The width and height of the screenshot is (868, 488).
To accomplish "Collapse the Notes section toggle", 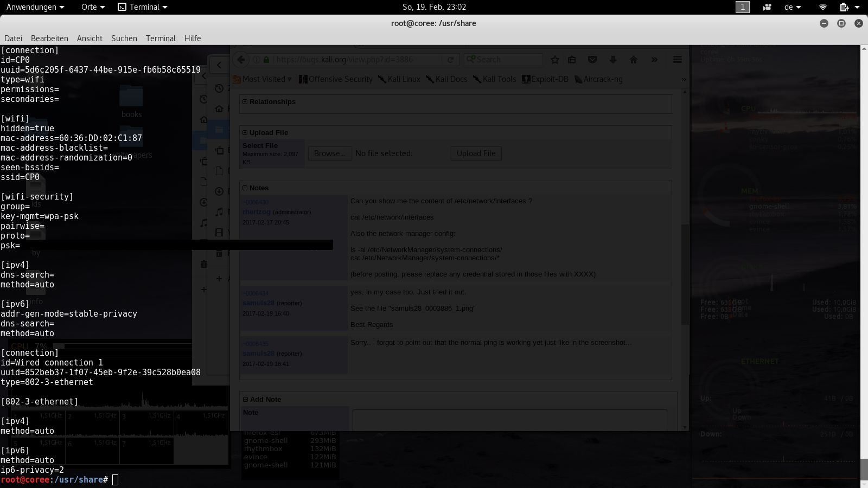I will 245,188.
